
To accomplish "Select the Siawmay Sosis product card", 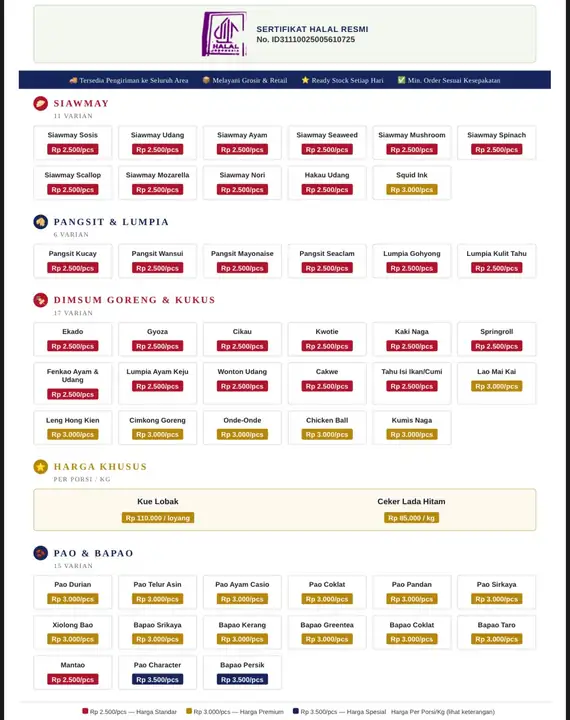I will [73, 142].
